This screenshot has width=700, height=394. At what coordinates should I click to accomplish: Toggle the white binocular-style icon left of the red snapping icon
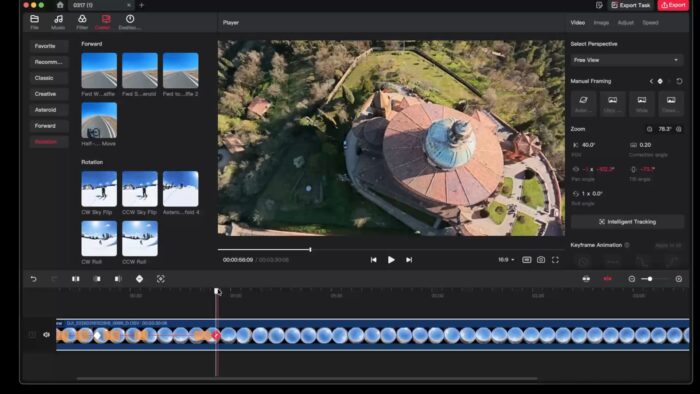tap(586, 279)
